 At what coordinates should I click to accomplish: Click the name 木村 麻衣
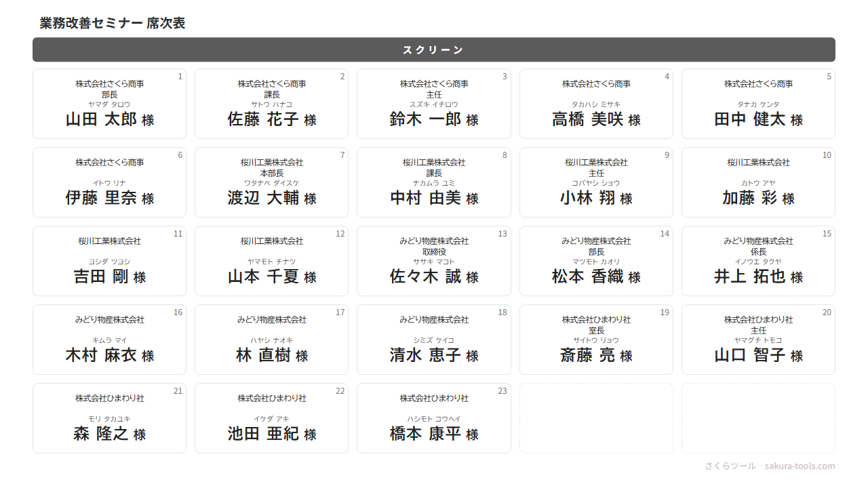tap(101, 355)
